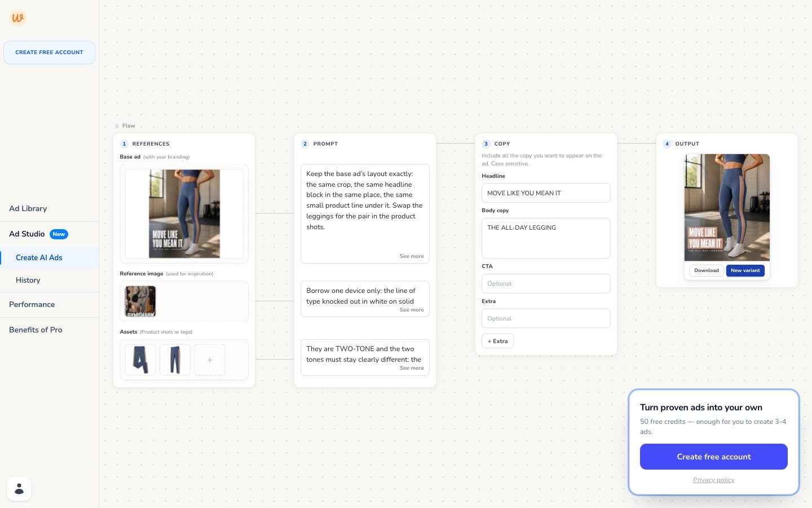The width and height of the screenshot is (812, 508).
Task: Open Ad Library in sidebar
Action: 28,208
